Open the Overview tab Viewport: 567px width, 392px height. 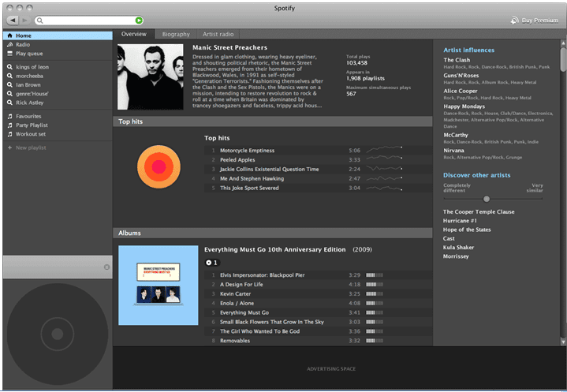[x=134, y=34]
